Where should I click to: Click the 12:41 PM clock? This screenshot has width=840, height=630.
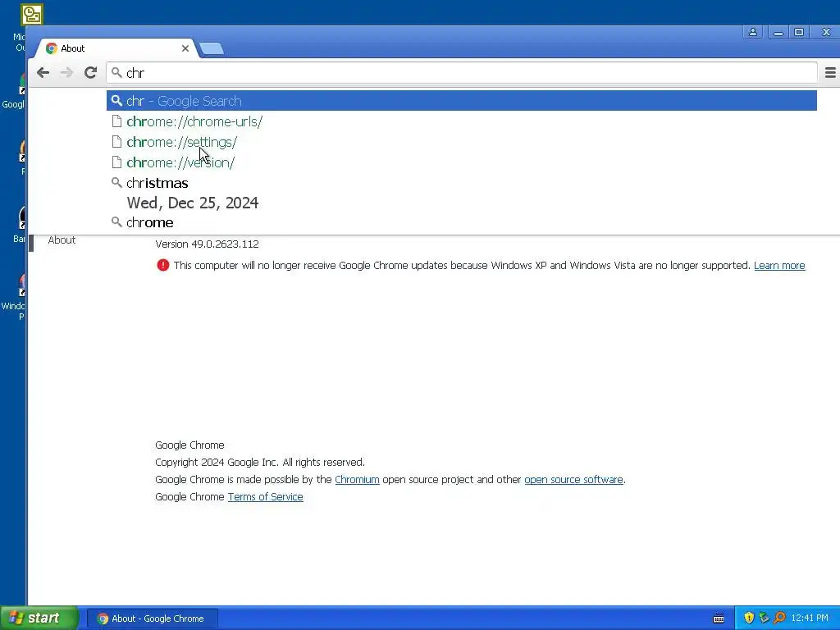coord(810,619)
